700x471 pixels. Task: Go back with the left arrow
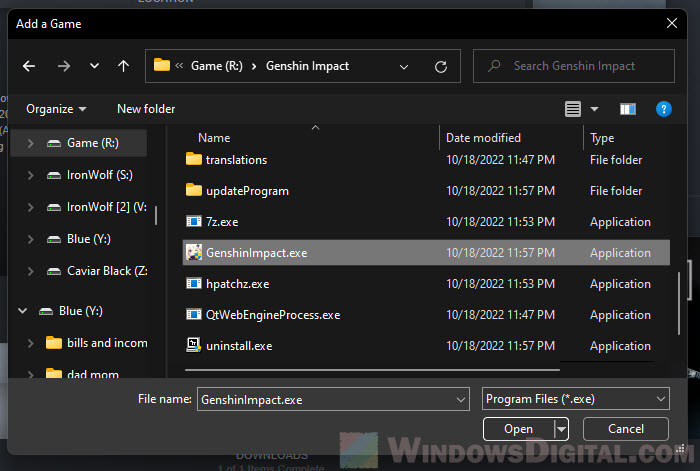point(29,66)
